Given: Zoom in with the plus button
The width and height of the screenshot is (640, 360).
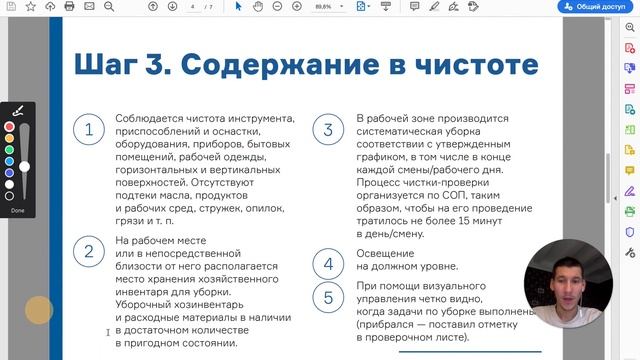Looking at the screenshot, I should click(297, 6).
